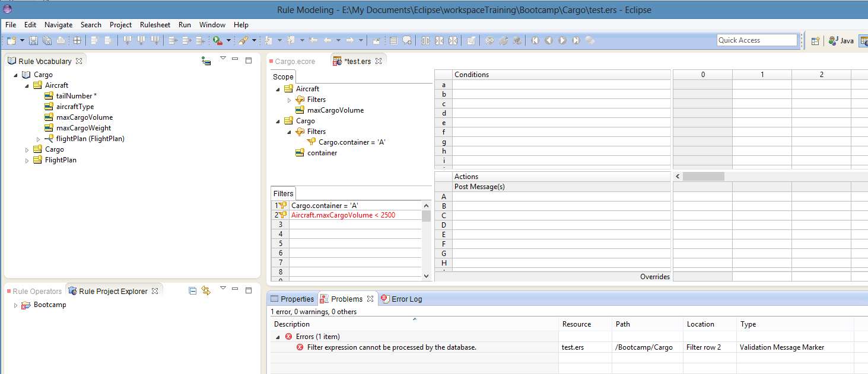
Task: Expand the Bootcamp project node
Action: 15,305
